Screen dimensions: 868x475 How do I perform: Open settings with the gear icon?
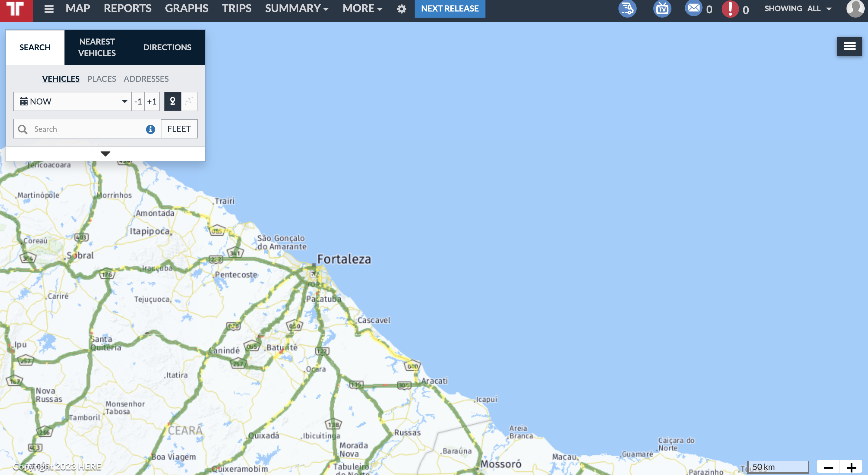coord(401,9)
